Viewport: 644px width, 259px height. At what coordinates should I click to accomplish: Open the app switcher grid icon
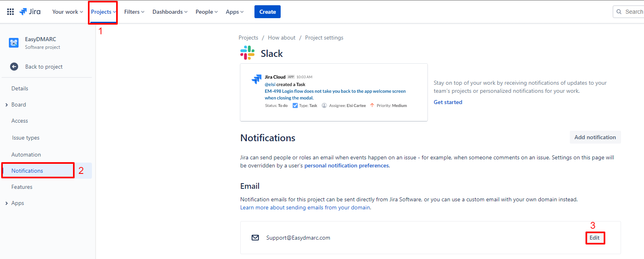pyautogui.click(x=10, y=12)
